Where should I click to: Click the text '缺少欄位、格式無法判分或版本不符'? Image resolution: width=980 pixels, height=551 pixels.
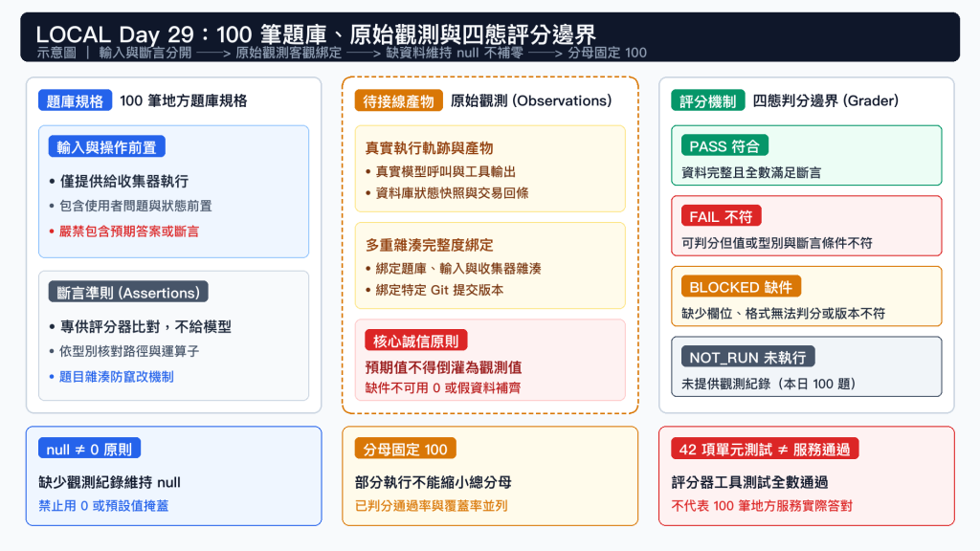click(783, 314)
